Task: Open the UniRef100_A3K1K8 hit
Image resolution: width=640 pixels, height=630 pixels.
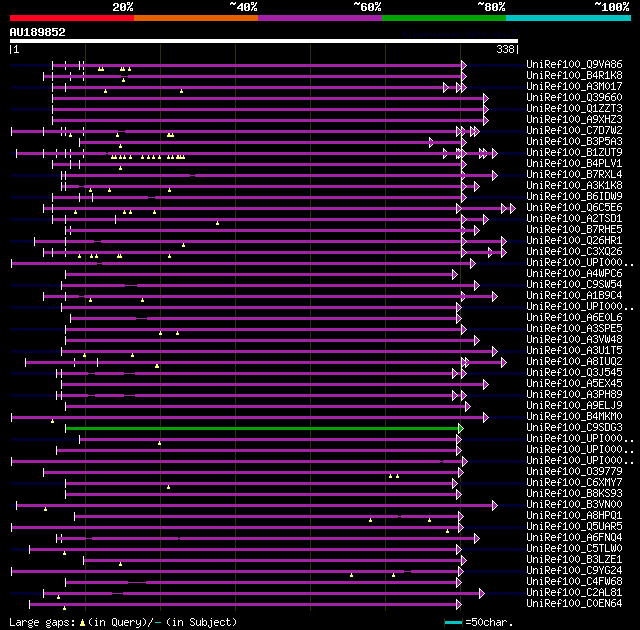Action: coord(574,186)
